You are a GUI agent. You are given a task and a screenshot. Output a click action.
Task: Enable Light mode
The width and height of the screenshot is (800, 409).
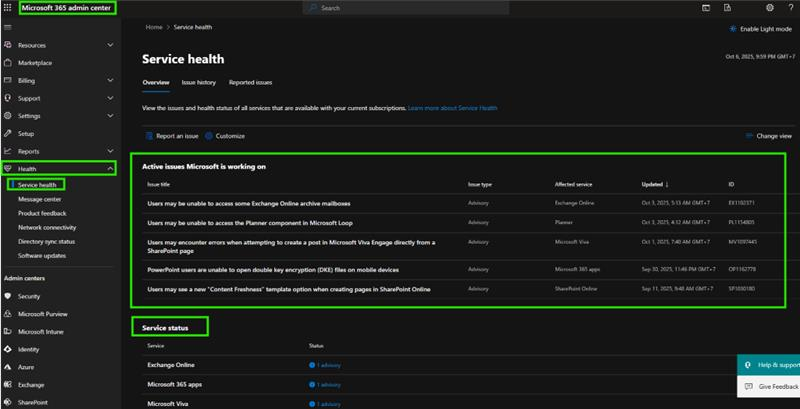(x=761, y=29)
